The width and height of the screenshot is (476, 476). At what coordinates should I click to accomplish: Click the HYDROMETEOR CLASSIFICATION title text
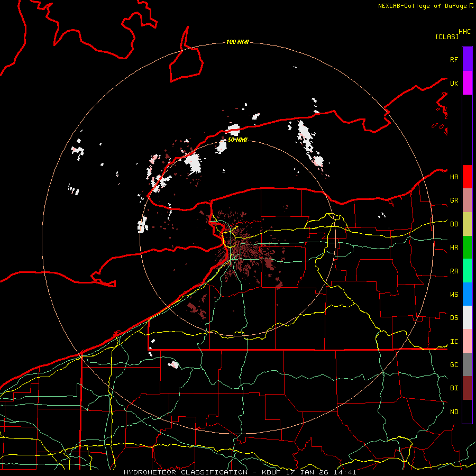[x=186, y=472]
